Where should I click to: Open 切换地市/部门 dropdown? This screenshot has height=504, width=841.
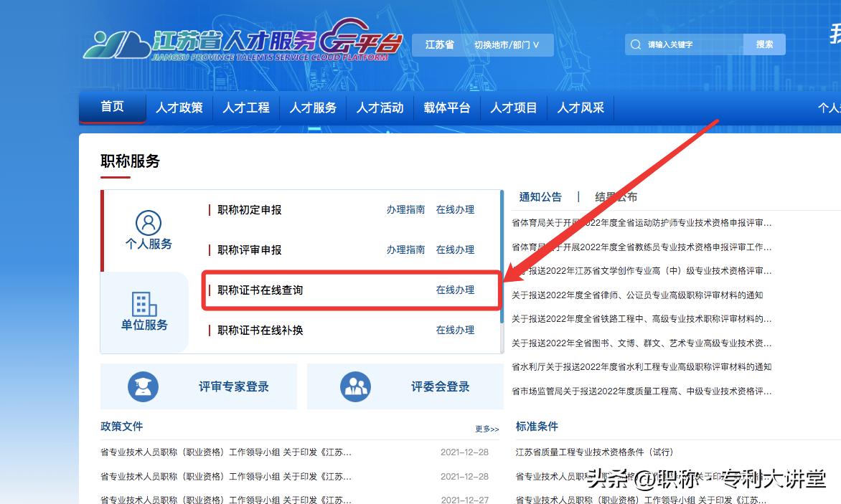tap(505, 44)
